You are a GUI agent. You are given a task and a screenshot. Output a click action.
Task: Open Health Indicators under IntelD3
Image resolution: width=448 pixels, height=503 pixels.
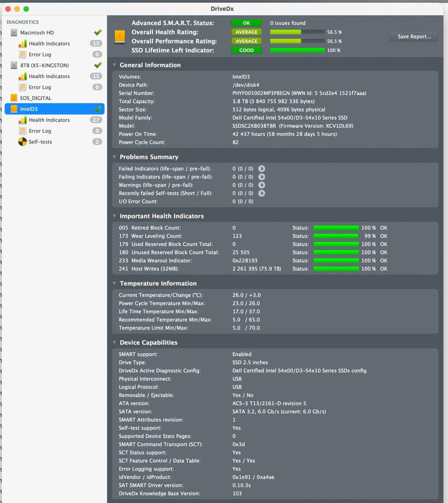click(x=49, y=119)
